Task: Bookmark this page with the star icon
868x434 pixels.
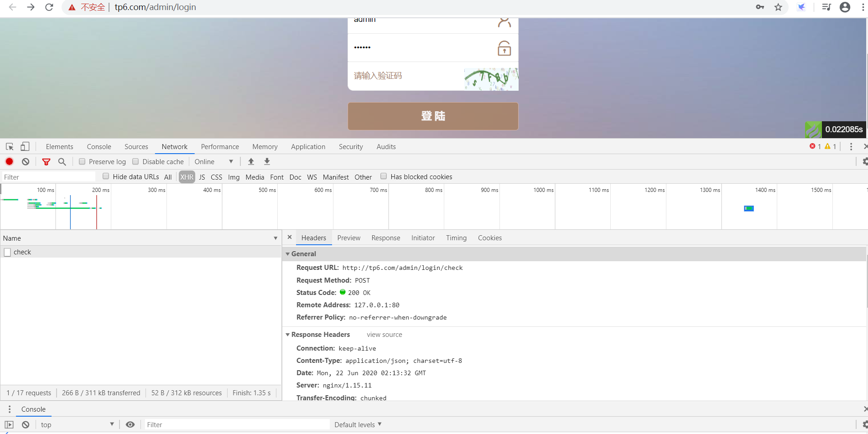Action: 778,7
